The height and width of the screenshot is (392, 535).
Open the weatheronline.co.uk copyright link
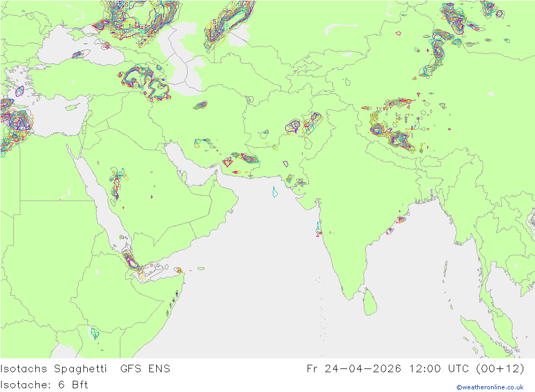pos(490,387)
